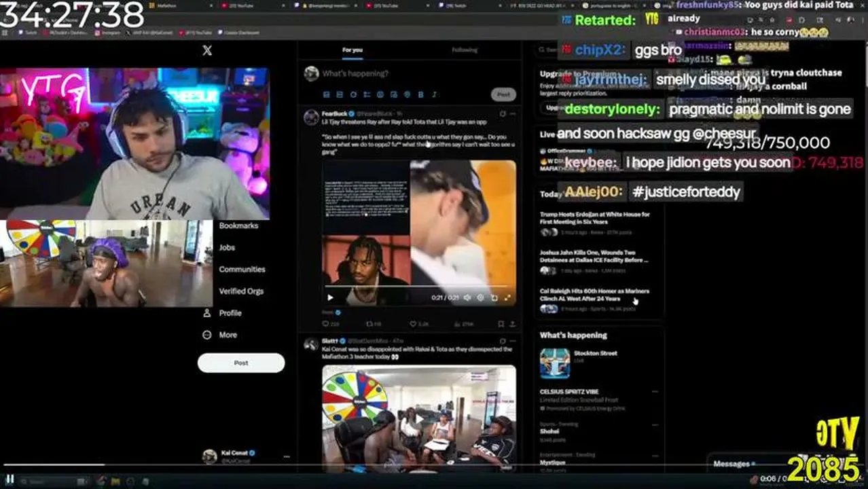Open Verified Orgs in X sidebar
The image size is (868, 489).
tap(241, 291)
